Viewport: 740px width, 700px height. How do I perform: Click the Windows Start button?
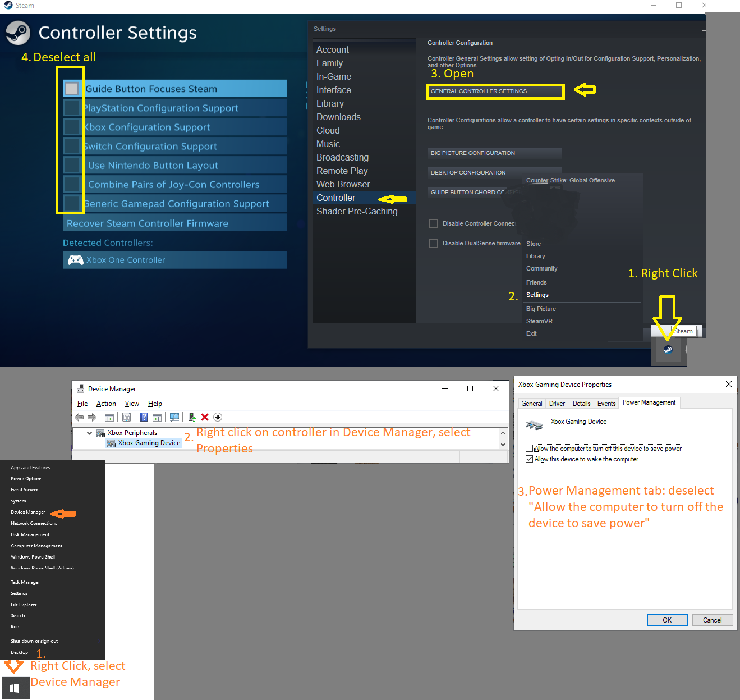tap(15, 688)
